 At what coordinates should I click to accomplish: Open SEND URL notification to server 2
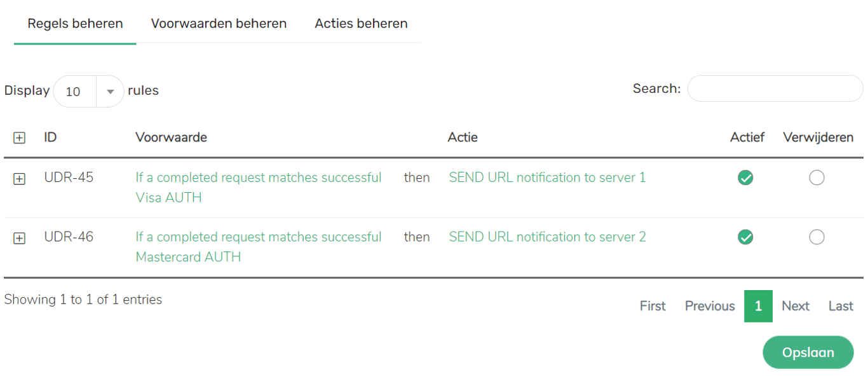click(547, 237)
